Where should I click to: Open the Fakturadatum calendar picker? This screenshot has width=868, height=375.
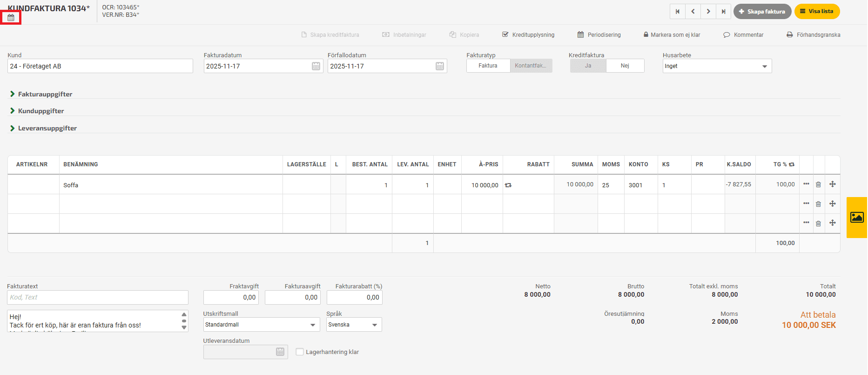[x=316, y=66]
